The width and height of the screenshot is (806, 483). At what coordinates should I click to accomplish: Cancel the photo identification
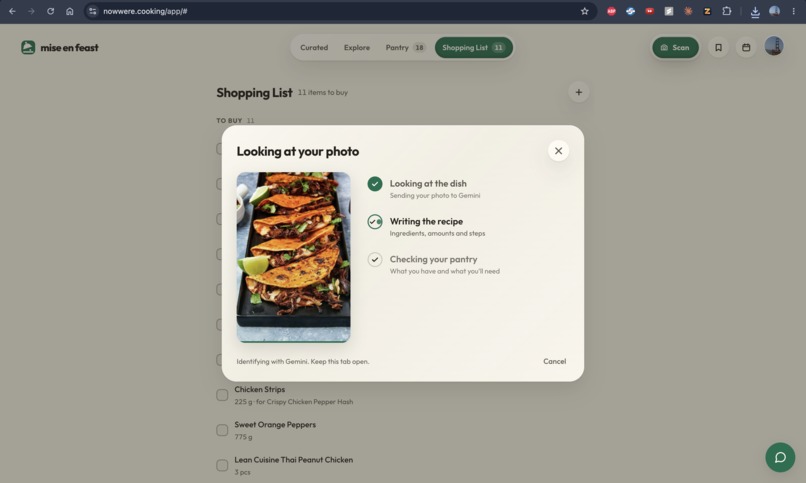point(555,361)
